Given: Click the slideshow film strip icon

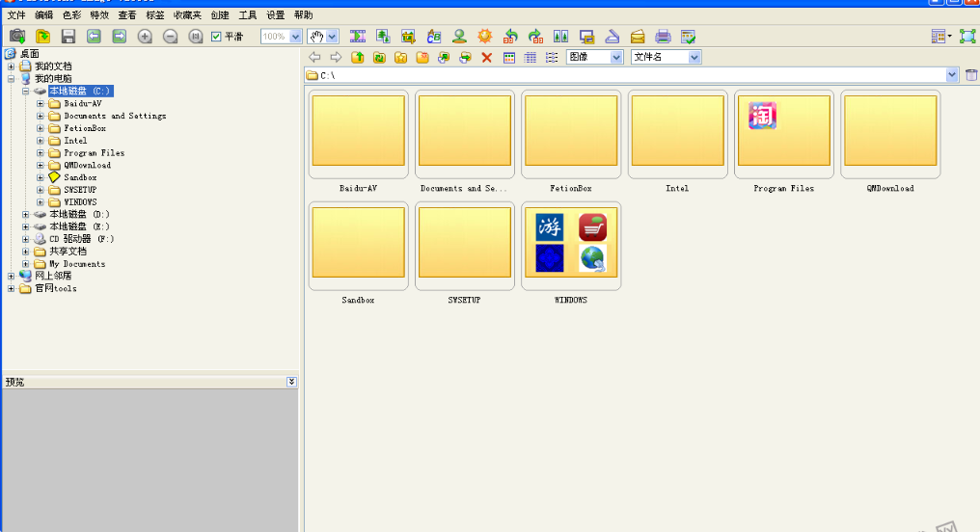Looking at the screenshot, I should tap(358, 37).
